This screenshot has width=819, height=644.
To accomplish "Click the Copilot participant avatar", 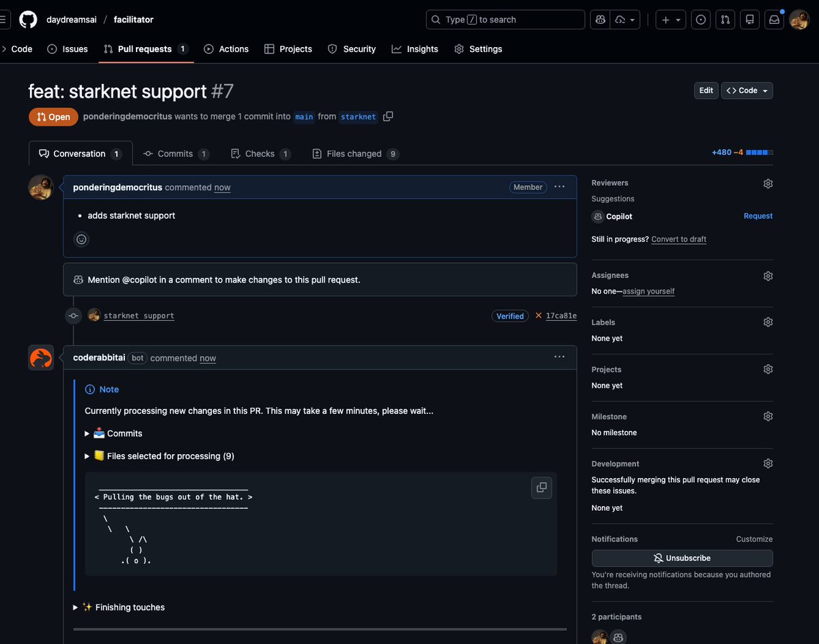I will 618,637.
